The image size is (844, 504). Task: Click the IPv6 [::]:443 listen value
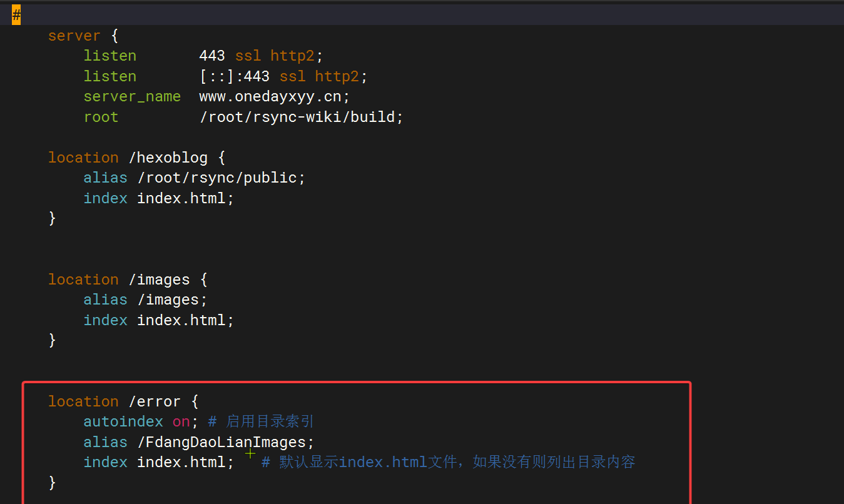pyautogui.click(x=235, y=76)
